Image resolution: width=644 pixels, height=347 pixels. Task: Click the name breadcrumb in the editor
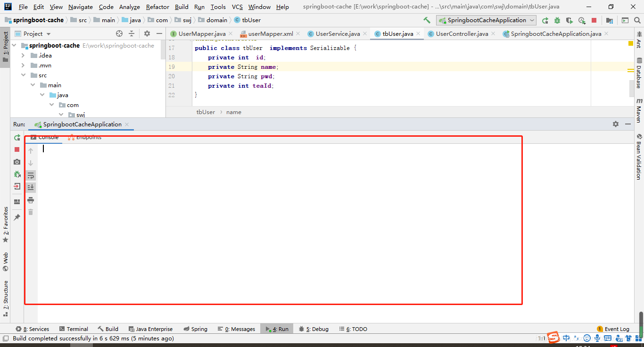(234, 112)
